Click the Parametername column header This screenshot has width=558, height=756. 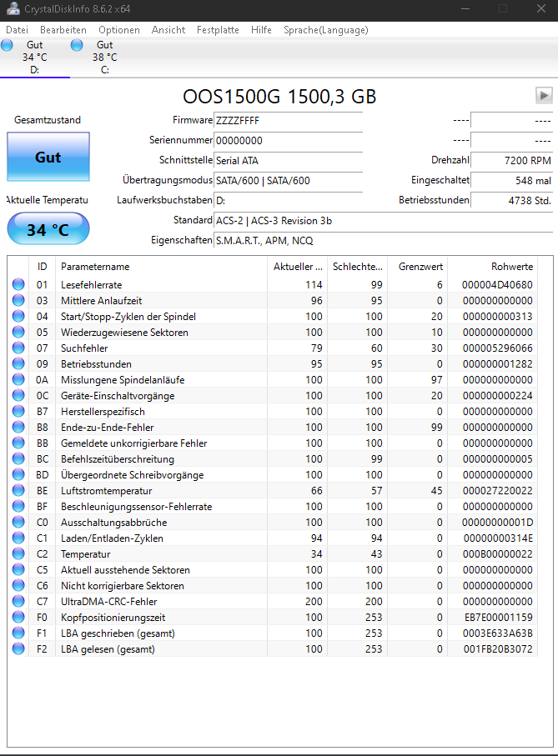click(161, 267)
